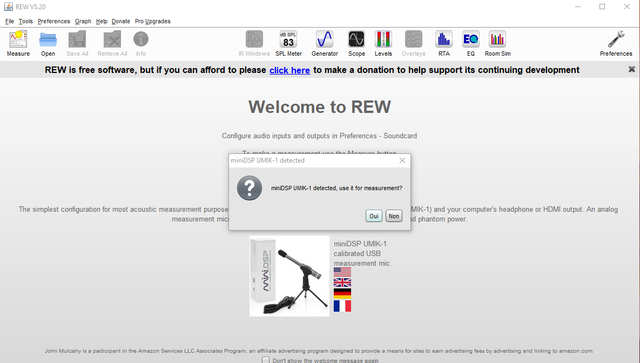Check 'Don't show the welcome message again'
The width and height of the screenshot is (640, 363).
pos(266,360)
